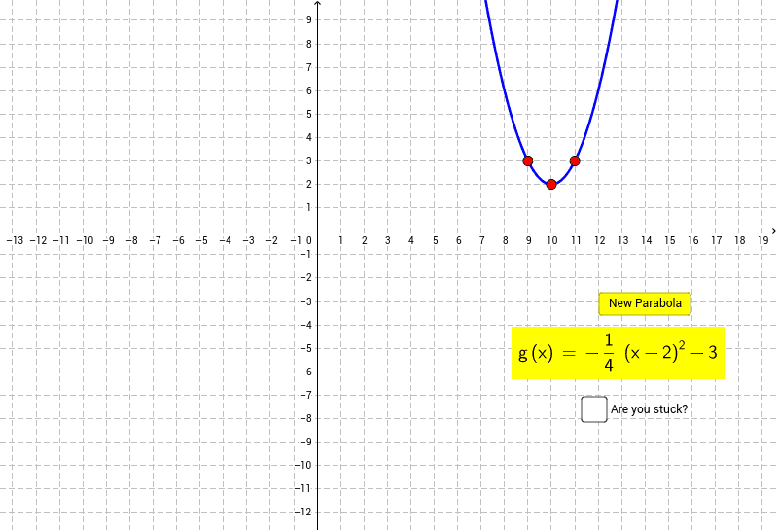Click the yellow g(x) equation box
Screen dimensions: 778x532
[618, 353]
